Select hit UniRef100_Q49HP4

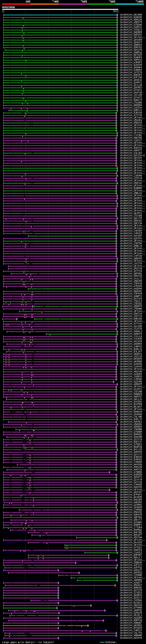point(131,67)
